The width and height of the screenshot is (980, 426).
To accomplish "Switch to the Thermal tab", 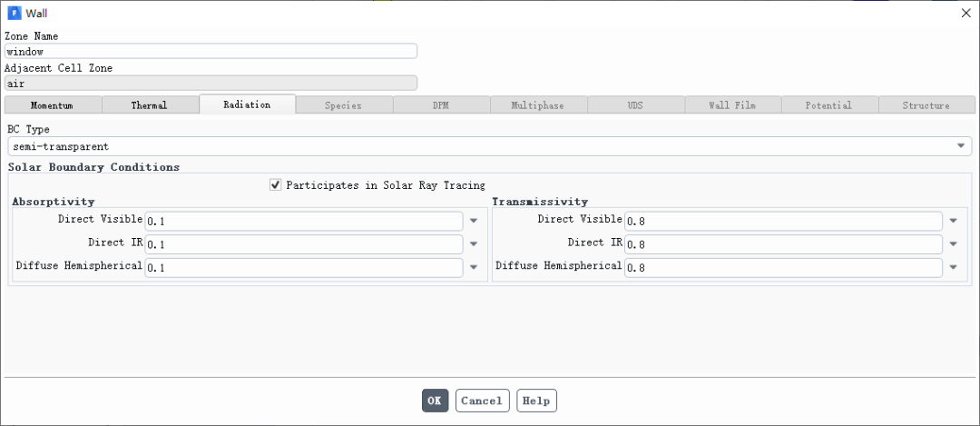I will pos(150,105).
